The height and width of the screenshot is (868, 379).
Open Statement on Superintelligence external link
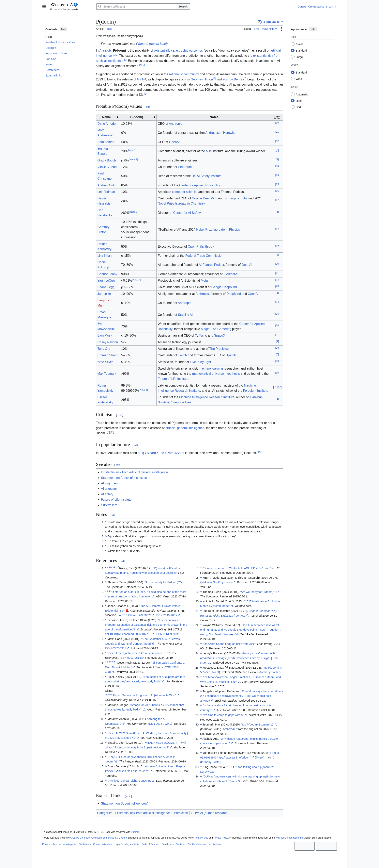pos(124,803)
